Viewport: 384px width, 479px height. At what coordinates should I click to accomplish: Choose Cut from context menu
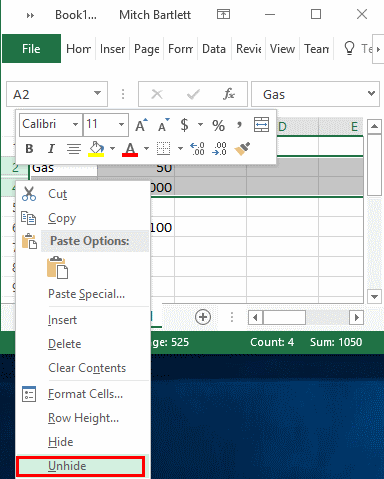(83, 194)
